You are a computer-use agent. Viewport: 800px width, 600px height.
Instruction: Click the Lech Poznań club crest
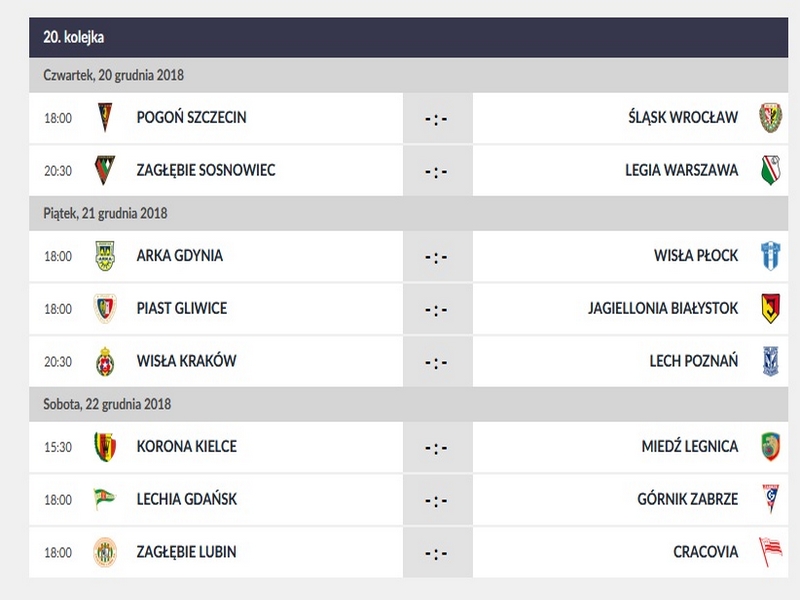[770, 361]
